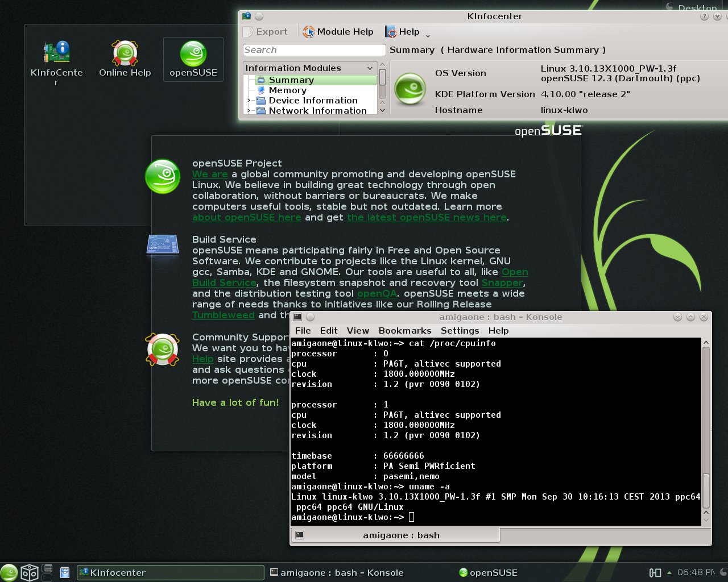Screen dimensions: 728x582
Task: Switch to KInfocenter in the taskbar
Action: tap(171, 572)
